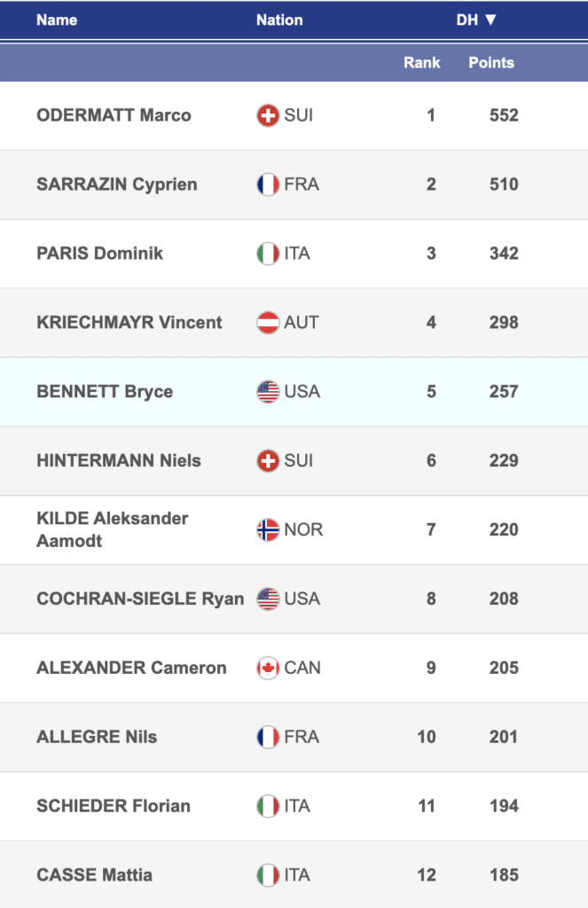588x908 pixels.
Task: Click the Name column header
Action: (57, 20)
